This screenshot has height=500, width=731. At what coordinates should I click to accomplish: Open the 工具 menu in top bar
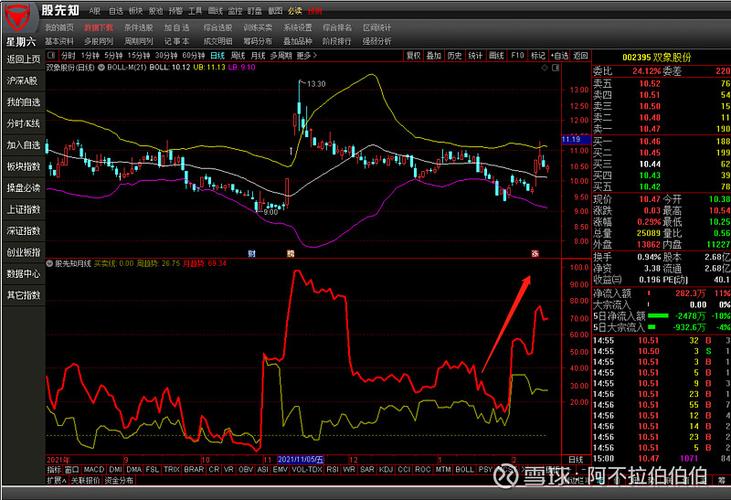coord(195,10)
